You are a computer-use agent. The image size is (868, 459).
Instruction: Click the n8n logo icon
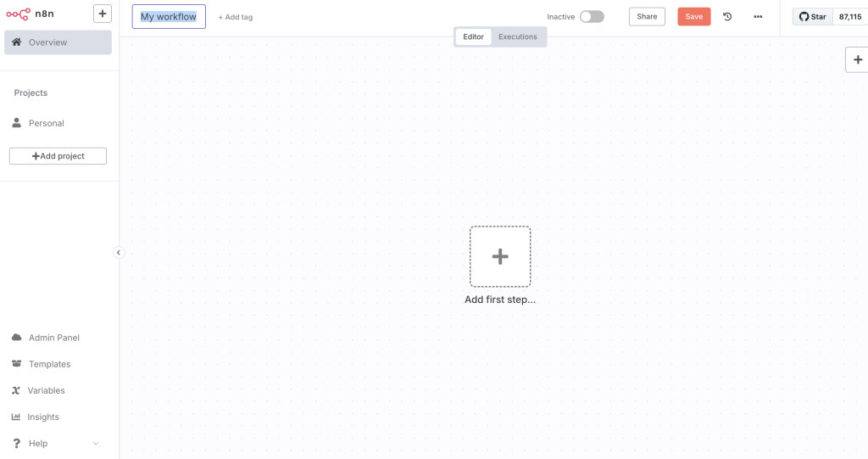click(x=18, y=14)
